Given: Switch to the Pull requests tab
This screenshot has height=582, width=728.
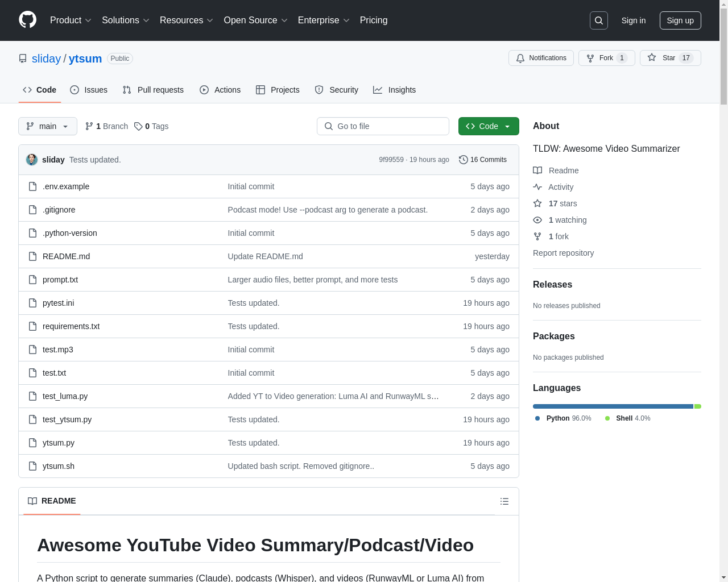Looking at the screenshot, I should click(x=153, y=90).
